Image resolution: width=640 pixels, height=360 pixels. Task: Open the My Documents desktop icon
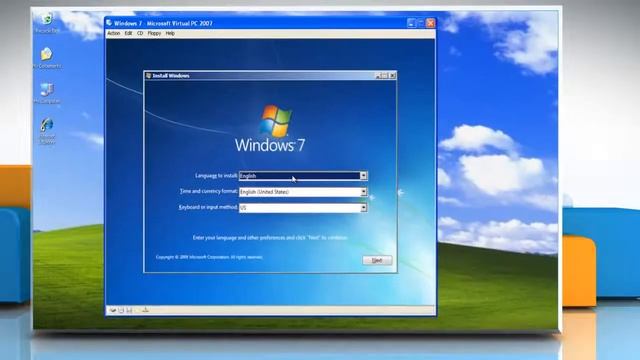(47, 57)
